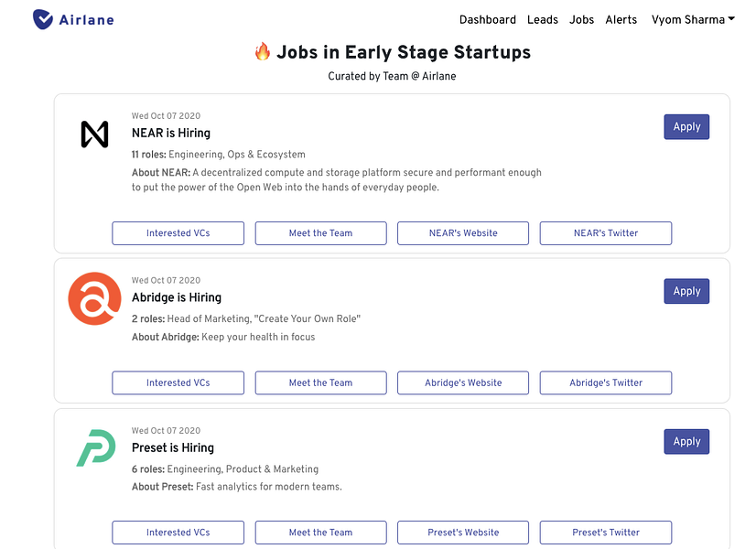
Task: Click the NEAR company logo
Action: click(94, 135)
